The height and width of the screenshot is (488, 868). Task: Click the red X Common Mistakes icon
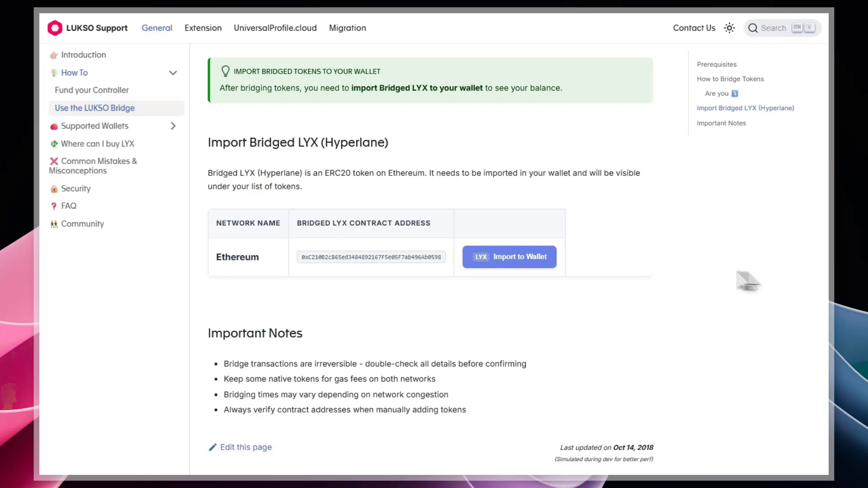(x=54, y=161)
